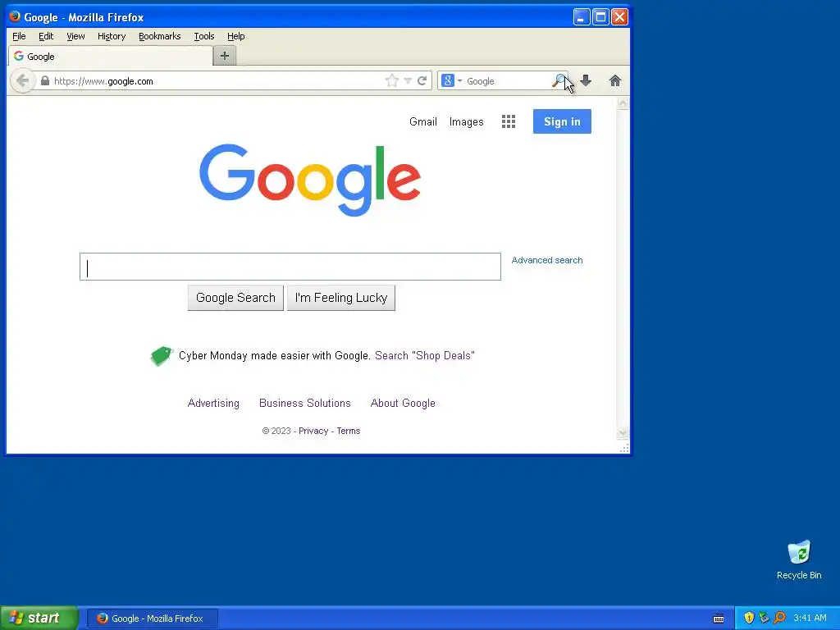Click the 3:41 AM clock
Screen dimensions: 840x630
(x=810, y=619)
